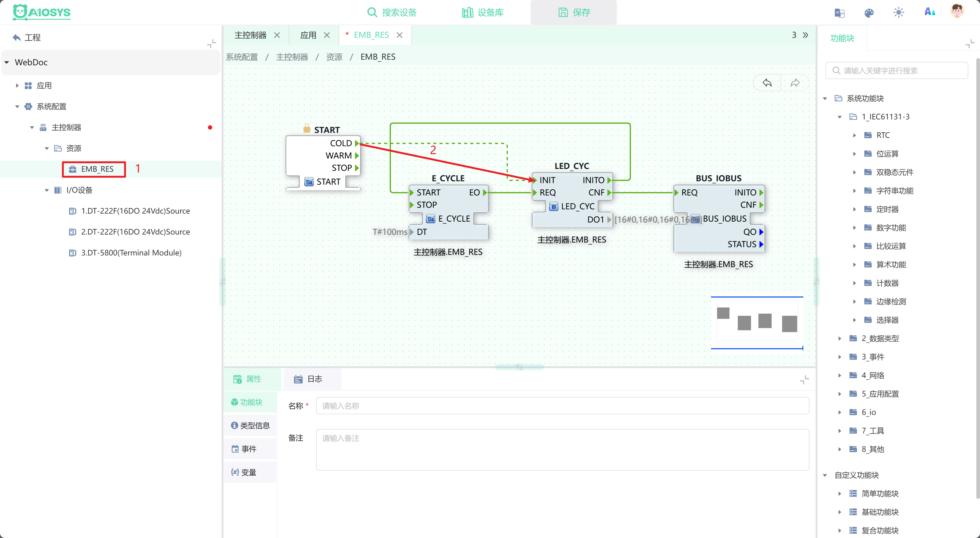
Task: Click the 名称 name input field
Action: [x=562, y=406]
